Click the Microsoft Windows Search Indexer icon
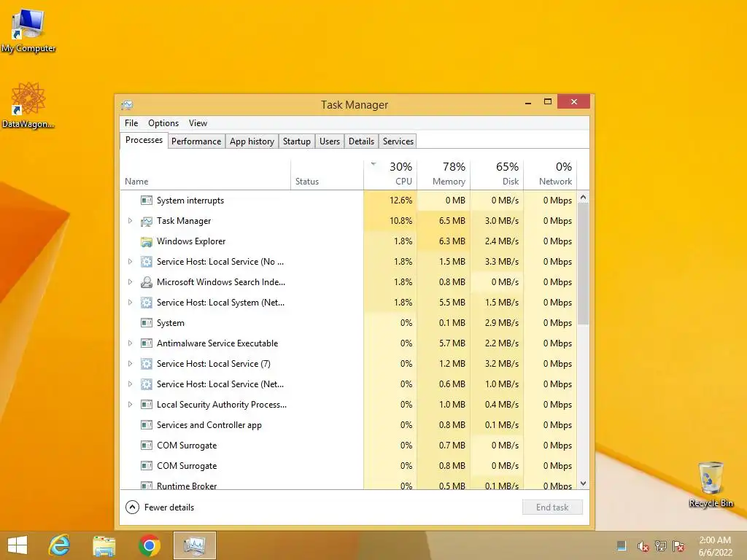 coord(147,282)
